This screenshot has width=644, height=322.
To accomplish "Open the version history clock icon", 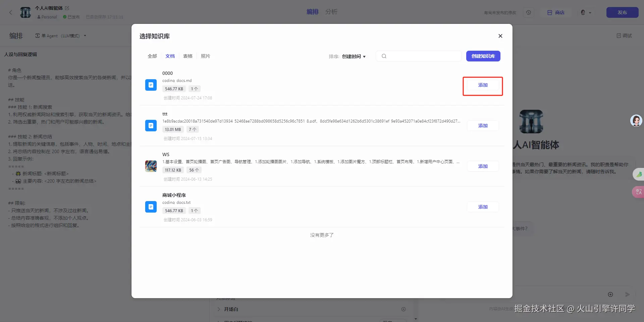I will (x=529, y=12).
